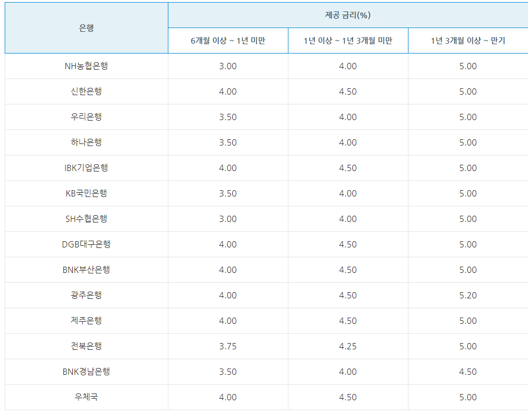Select IBK기업은행 rate 4.00
This screenshot has height=420, width=528.
click(228, 168)
